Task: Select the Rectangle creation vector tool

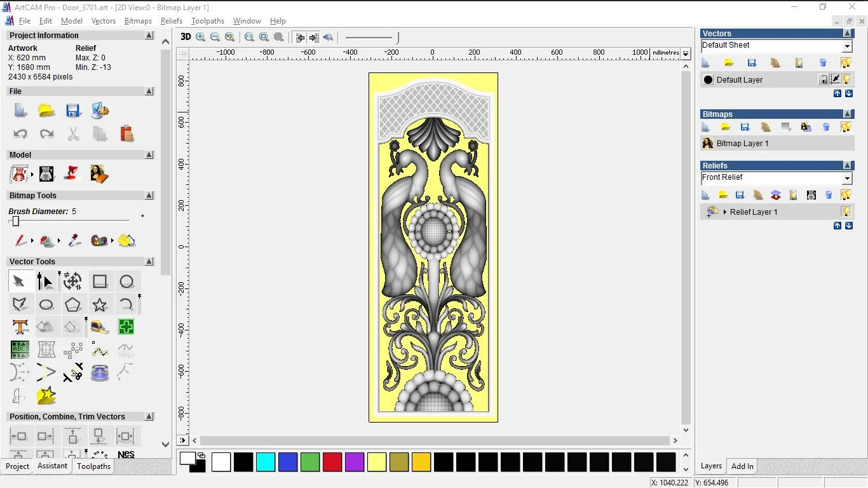Action: coord(100,281)
